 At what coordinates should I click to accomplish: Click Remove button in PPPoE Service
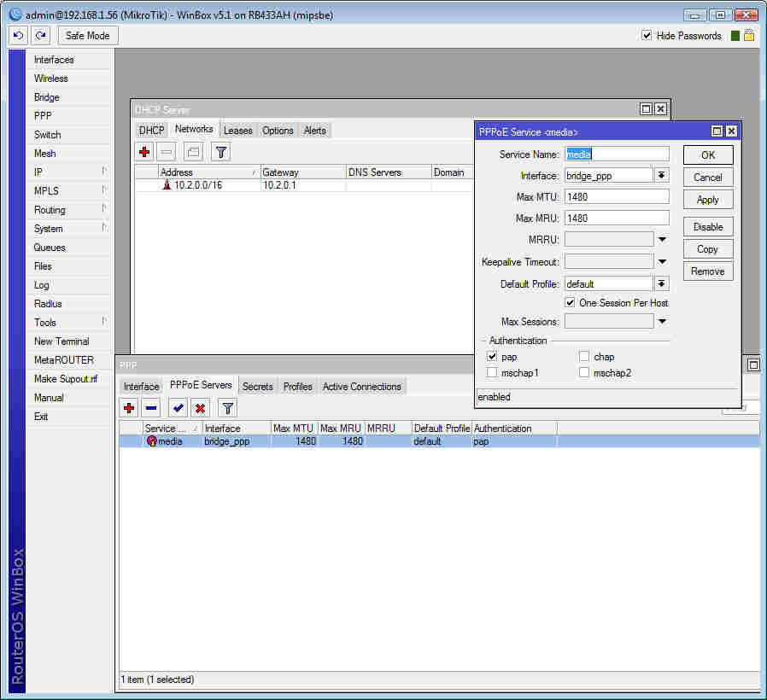coord(708,271)
